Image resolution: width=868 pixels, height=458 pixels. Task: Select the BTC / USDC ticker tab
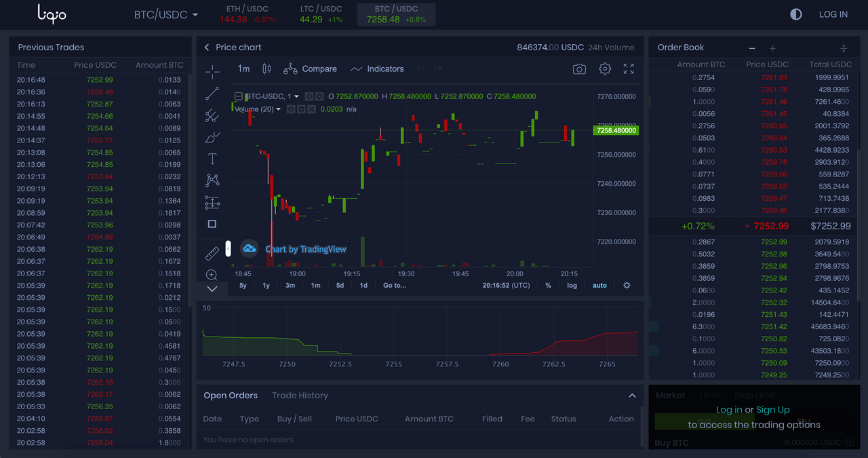coord(397,14)
